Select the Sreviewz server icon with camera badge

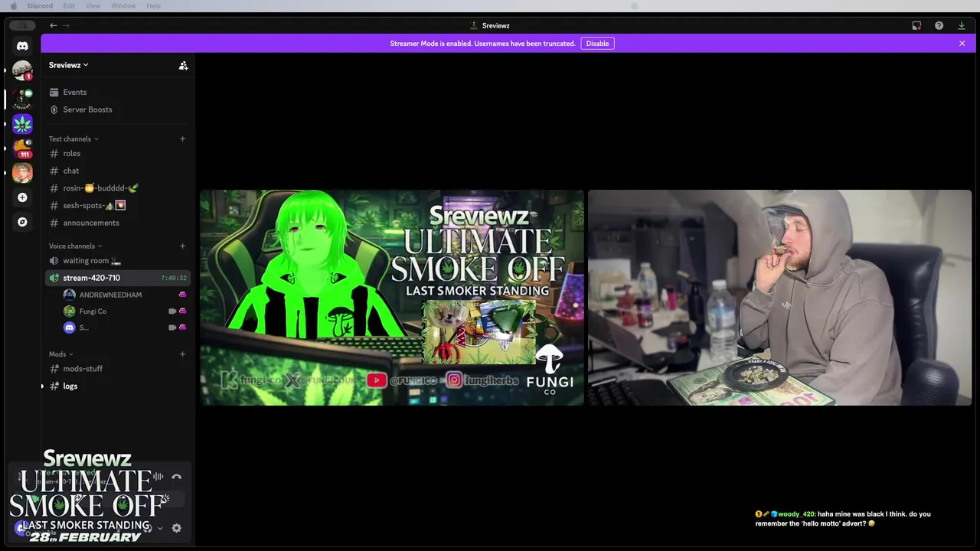pos(22,99)
